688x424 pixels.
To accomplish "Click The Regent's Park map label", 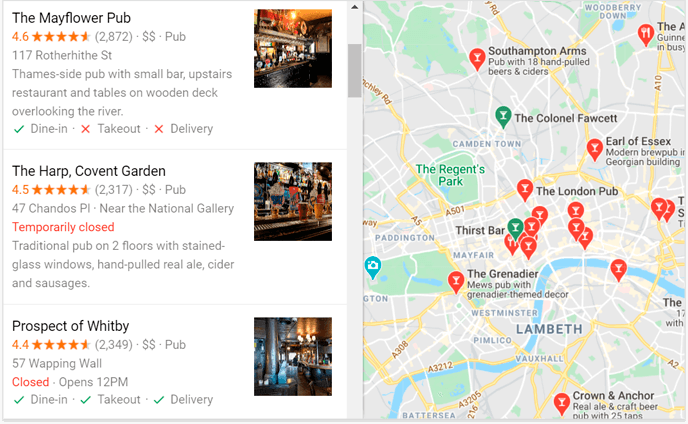I will point(450,175).
